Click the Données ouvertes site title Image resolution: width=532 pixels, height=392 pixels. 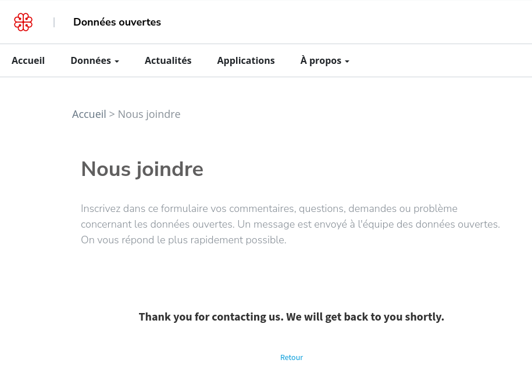[117, 22]
